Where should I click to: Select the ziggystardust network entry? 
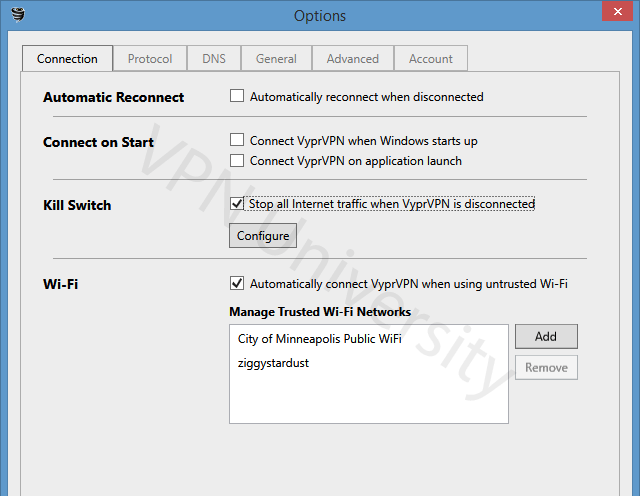(x=369, y=363)
